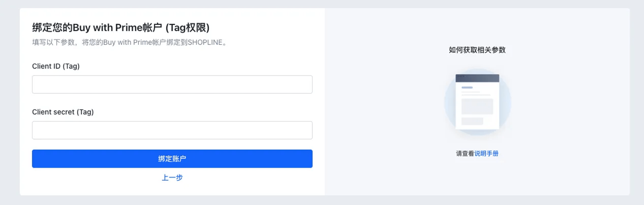Click the "Client ID (Tag)" field label
This screenshot has width=644, height=205.
(x=56, y=66)
